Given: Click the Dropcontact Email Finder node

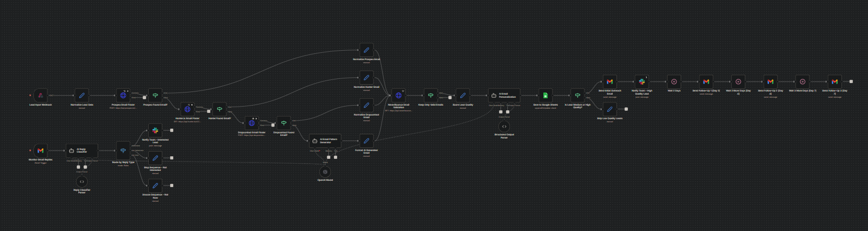Looking at the screenshot, I should coord(252,123).
